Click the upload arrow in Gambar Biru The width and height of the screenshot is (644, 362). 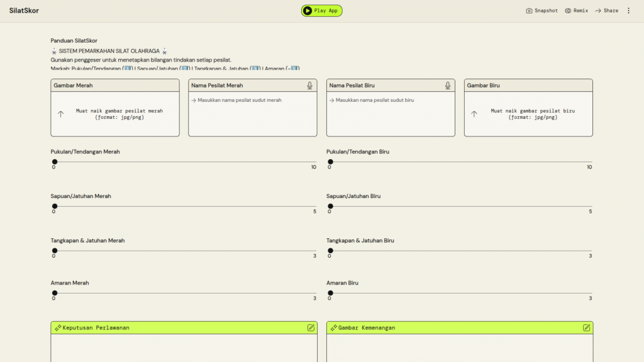point(474,114)
